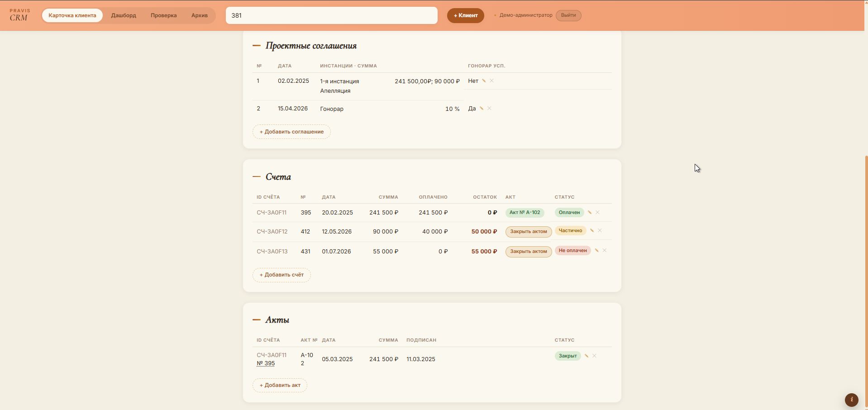Image resolution: width=868 pixels, height=410 pixels.
Task: Delete act А-102 row
Action: pos(594,356)
